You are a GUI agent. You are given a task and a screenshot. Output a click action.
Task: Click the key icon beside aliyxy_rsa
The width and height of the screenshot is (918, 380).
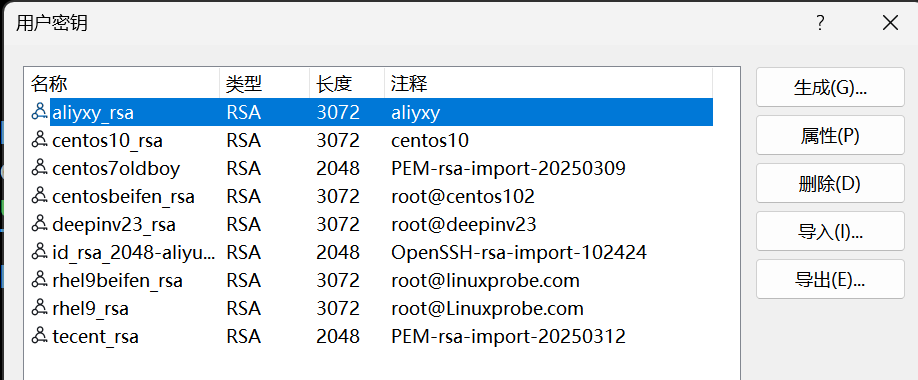click(39, 112)
